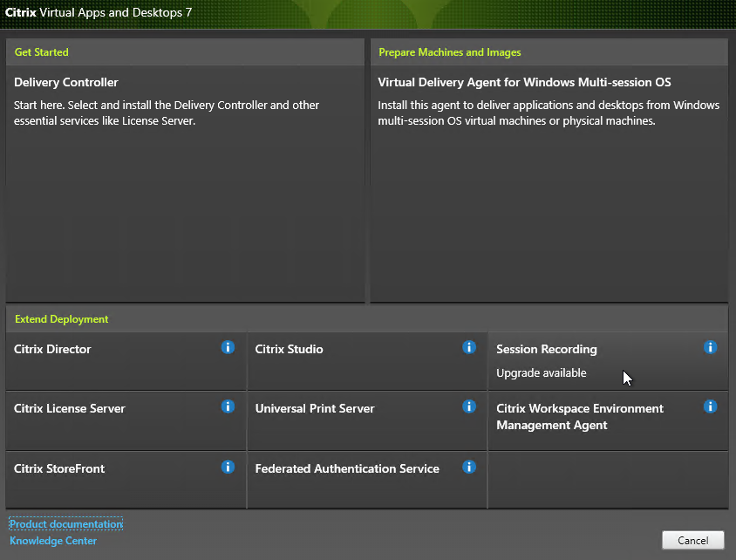Show info for Citrix License Server
Viewport: 736px width, 560px height.
[x=228, y=406]
